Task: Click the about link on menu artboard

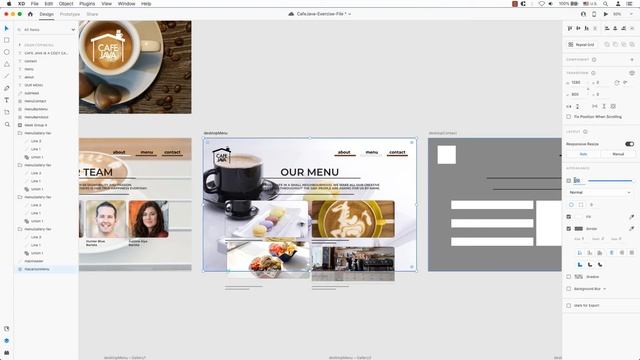Action: point(344,152)
